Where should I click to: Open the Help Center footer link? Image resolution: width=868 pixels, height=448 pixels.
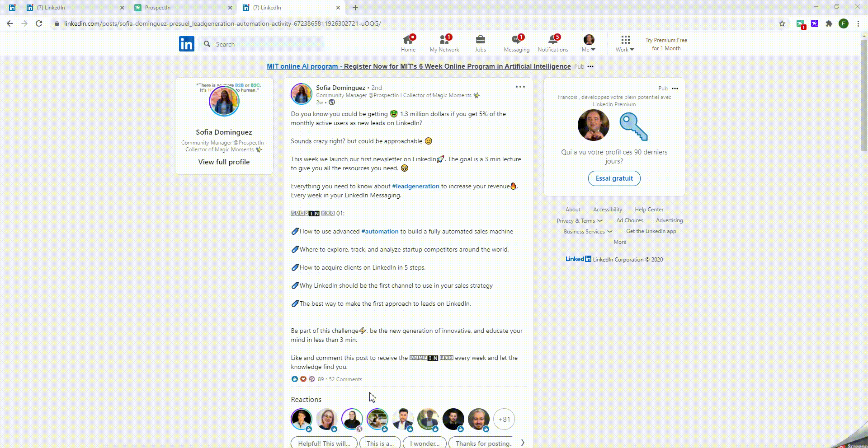pos(649,210)
